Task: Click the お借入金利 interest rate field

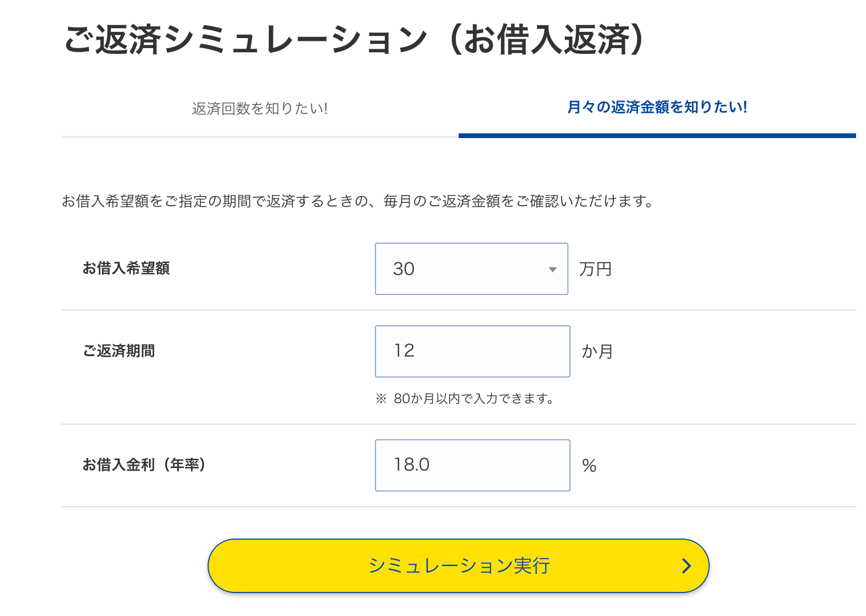Action: point(472,465)
